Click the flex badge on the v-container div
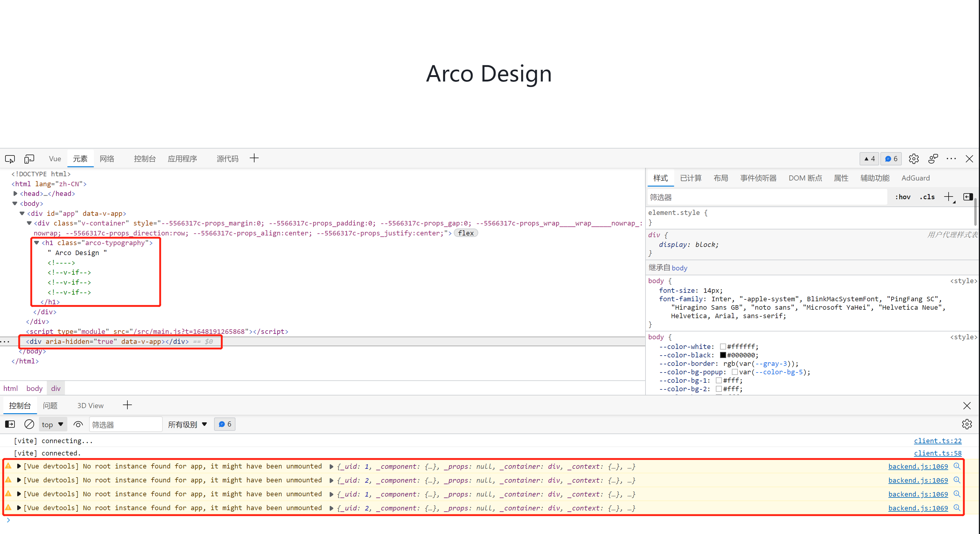This screenshot has height=534, width=980. [466, 233]
